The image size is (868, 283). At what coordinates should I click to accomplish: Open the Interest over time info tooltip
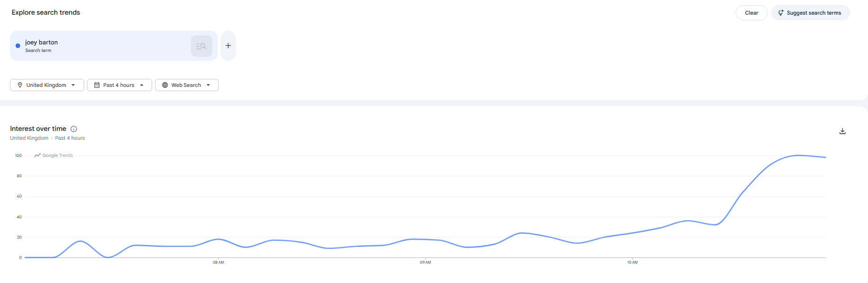pyautogui.click(x=74, y=129)
